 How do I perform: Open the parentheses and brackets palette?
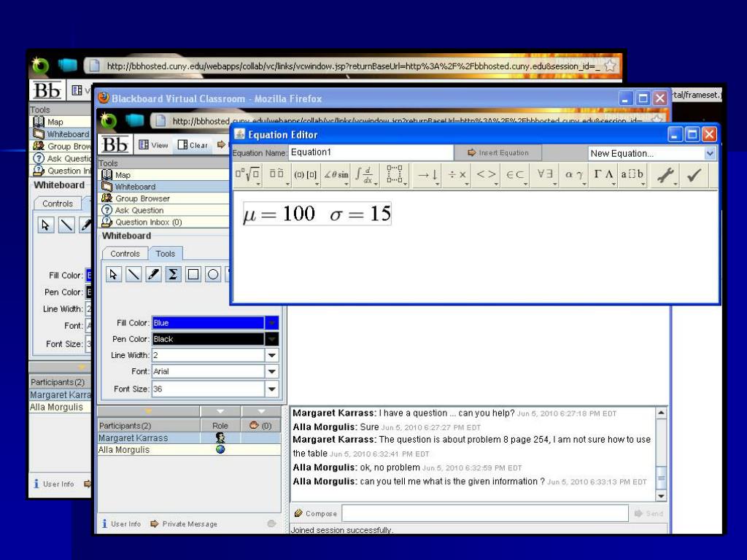point(306,175)
